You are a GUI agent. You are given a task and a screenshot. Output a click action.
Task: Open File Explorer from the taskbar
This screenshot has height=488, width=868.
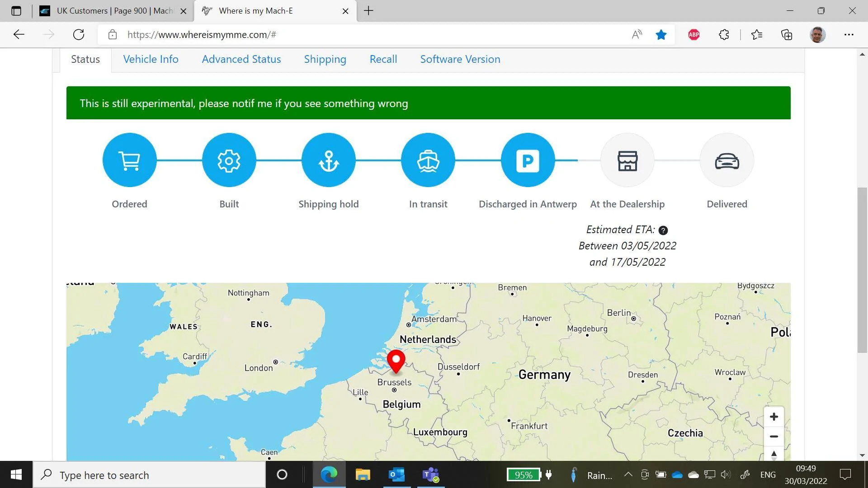pyautogui.click(x=363, y=475)
